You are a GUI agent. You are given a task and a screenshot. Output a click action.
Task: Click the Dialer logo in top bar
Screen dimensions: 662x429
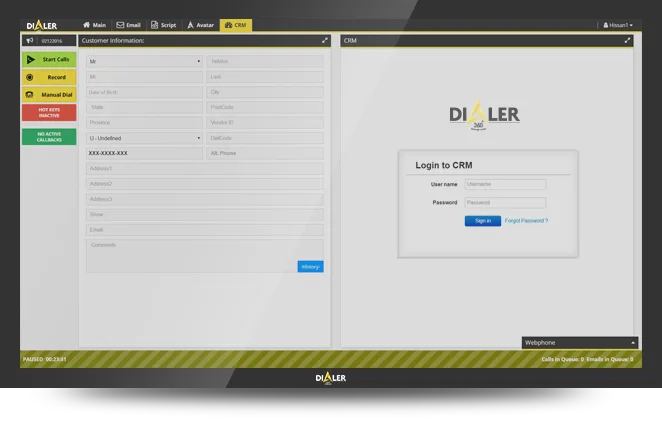pyautogui.click(x=42, y=25)
